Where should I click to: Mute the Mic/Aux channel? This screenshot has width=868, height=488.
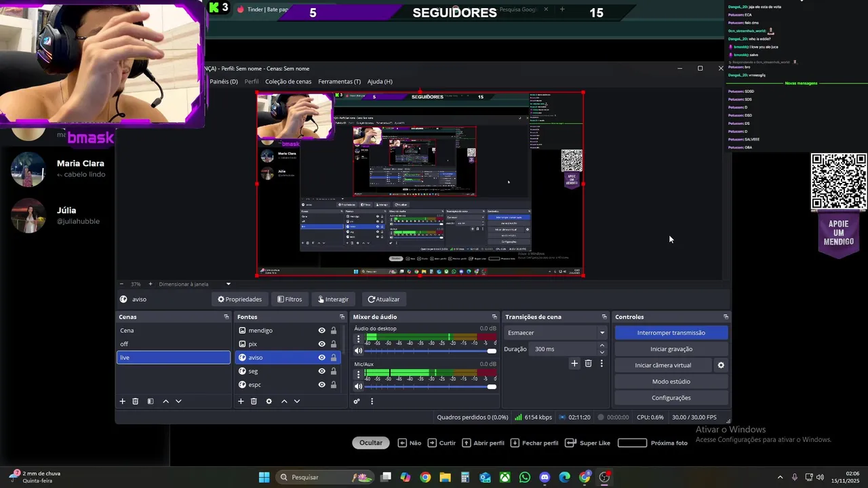[359, 386]
